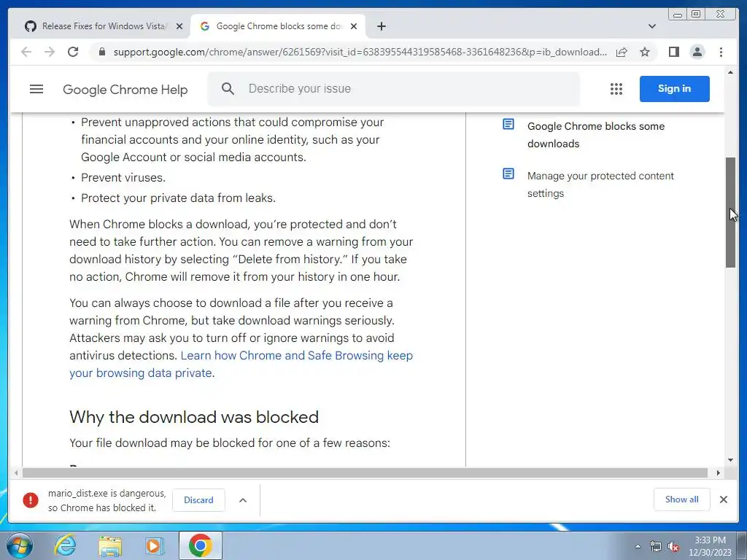Click the browser Back arrow
Screen dimensions: 747x560
click(x=26, y=52)
